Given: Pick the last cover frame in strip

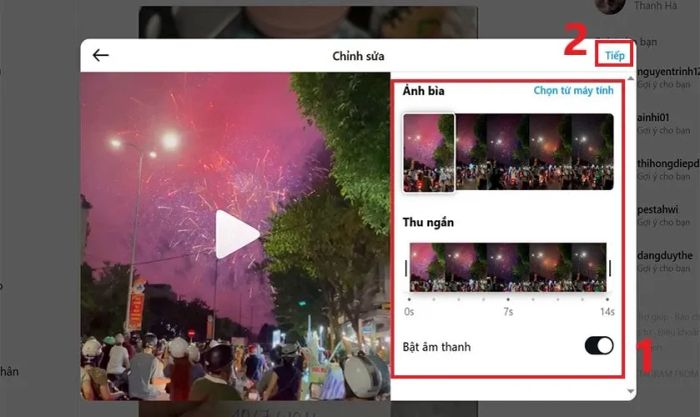Looking at the screenshot, I should [592, 152].
